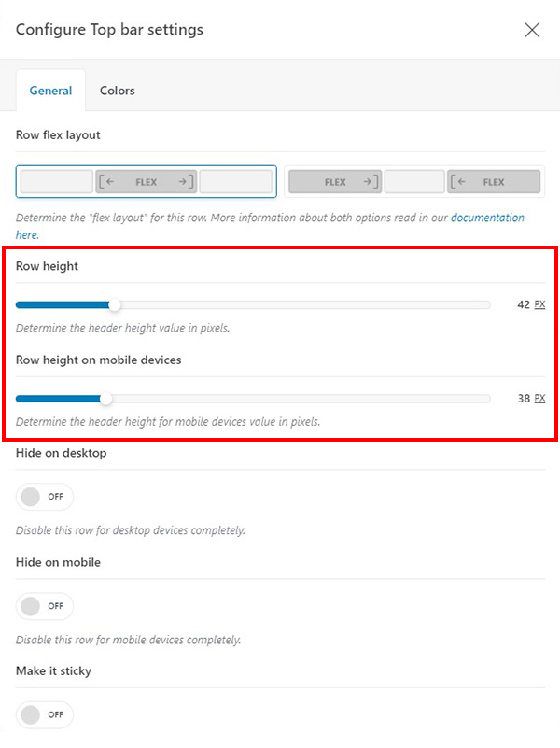This screenshot has width=560, height=748.
Task: Click the PX unit next to 42
Action: click(x=539, y=304)
